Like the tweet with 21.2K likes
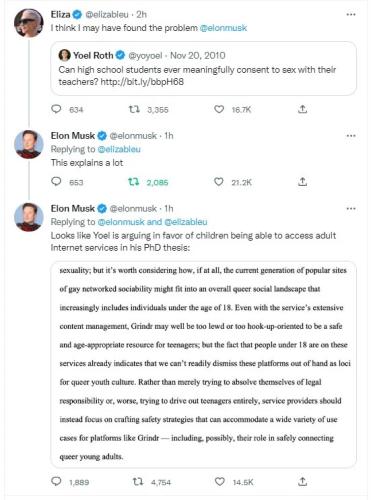 pos(218,182)
